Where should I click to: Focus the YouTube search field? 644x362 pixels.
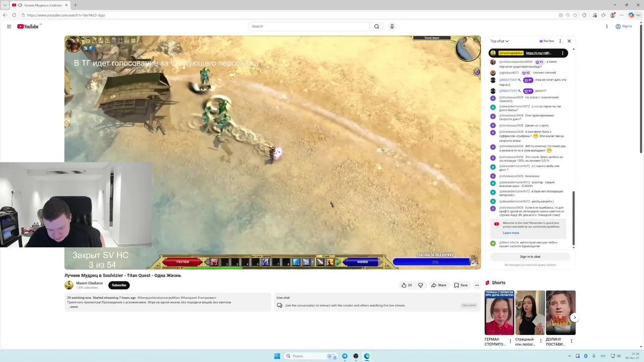[x=309, y=26]
